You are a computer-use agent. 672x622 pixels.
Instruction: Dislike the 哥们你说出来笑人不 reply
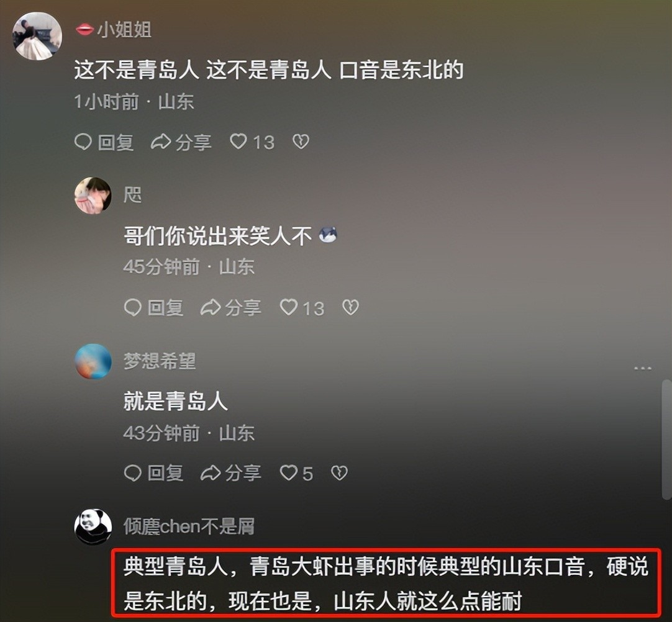pos(350,307)
